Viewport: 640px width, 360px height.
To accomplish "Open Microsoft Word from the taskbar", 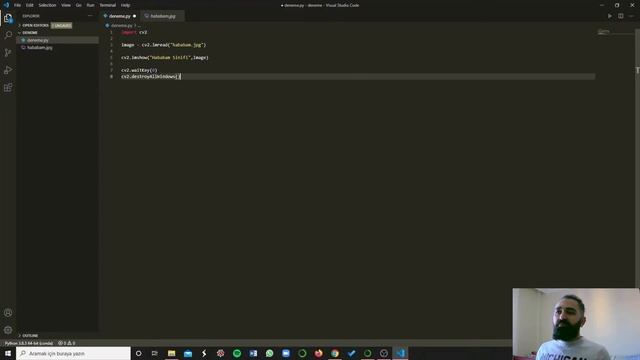I will pos(253,353).
